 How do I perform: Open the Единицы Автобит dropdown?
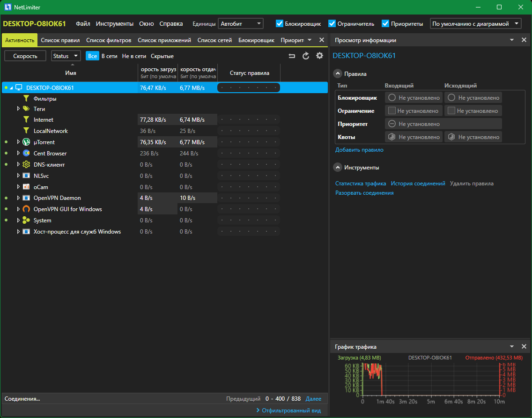click(x=241, y=23)
